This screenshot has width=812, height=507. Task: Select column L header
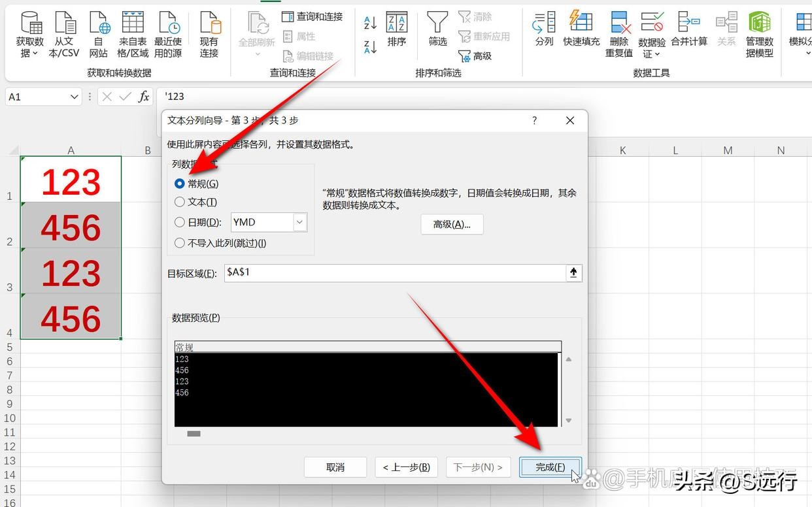(675, 150)
